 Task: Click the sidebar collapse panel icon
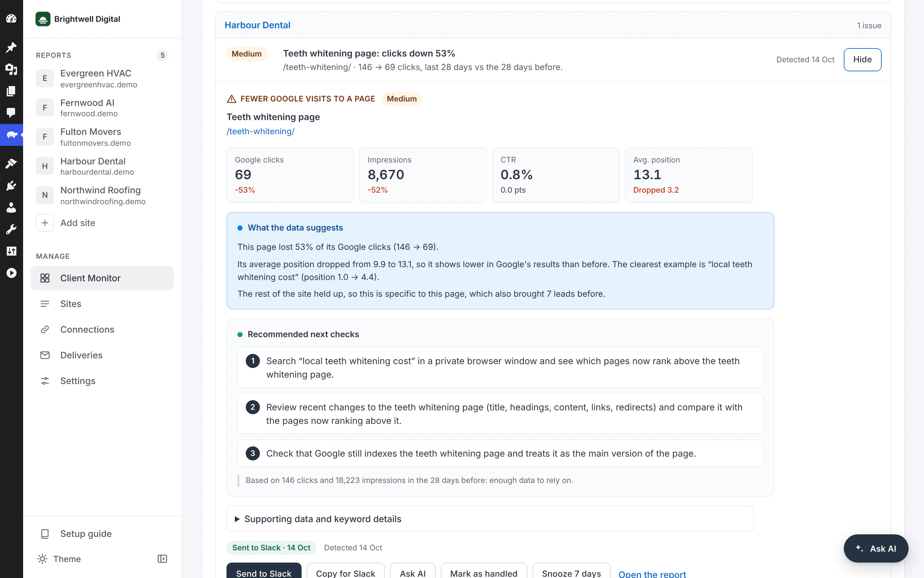162,559
